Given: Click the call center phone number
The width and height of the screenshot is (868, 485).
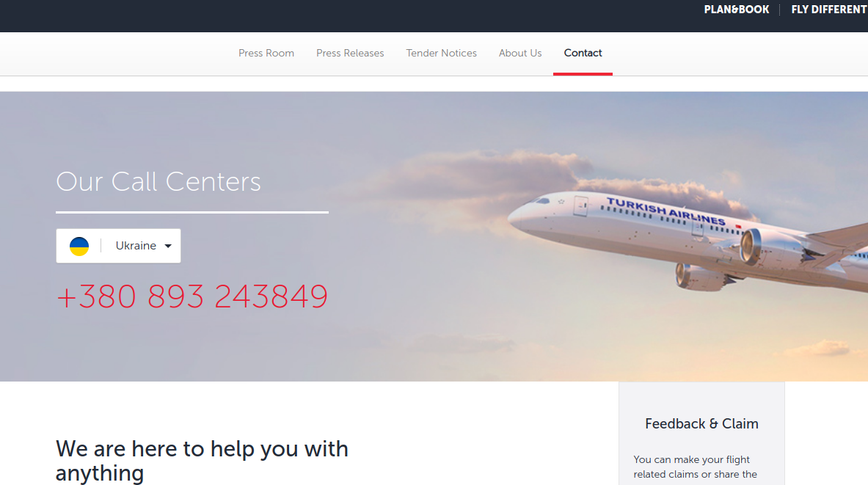Looking at the screenshot, I should tap(192, 296).
